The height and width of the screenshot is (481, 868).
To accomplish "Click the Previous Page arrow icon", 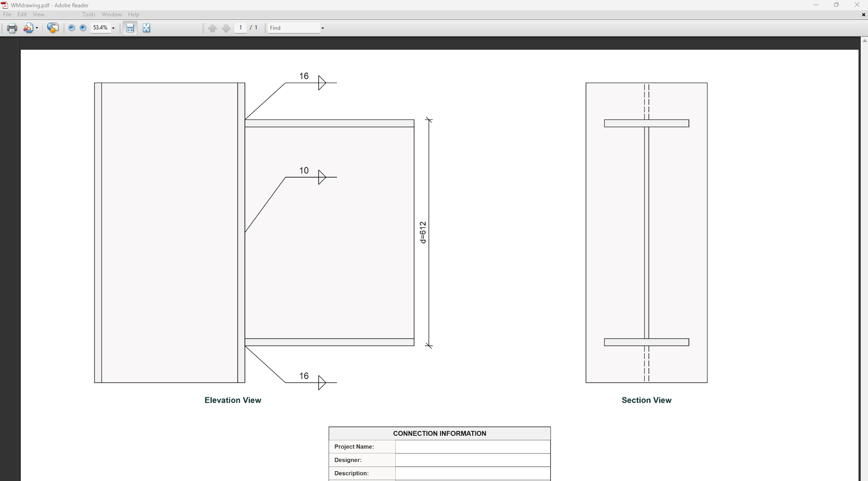I will point(213,28).
